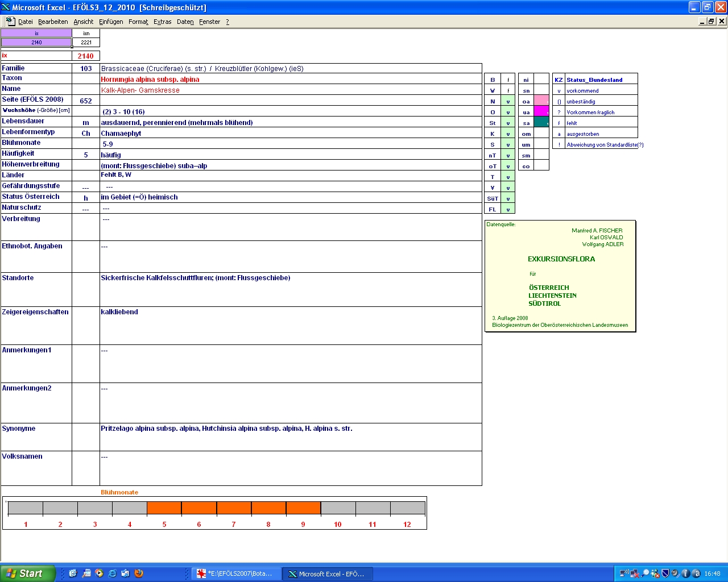Click the grey month 12 bar segment

click(407, 508)
